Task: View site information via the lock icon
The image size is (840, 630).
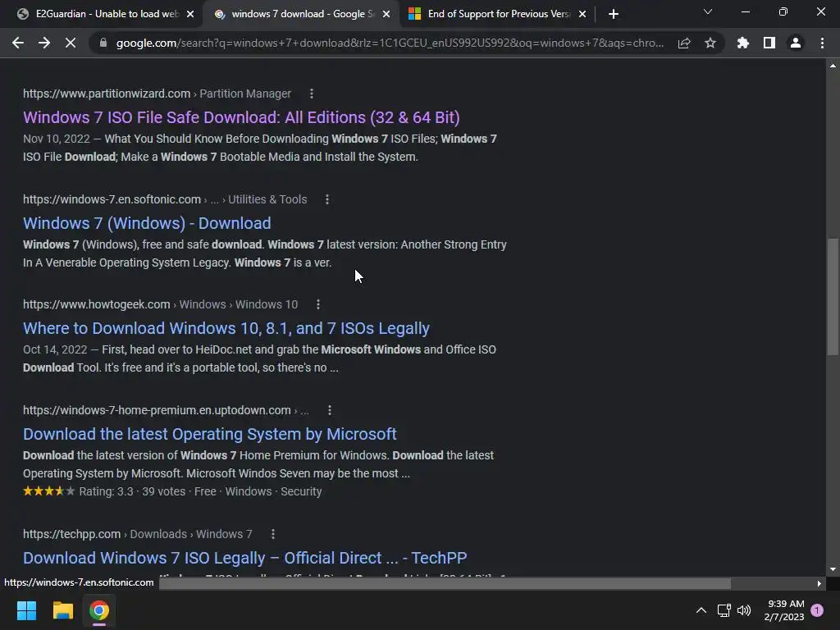Action: [x=103, y=43]
